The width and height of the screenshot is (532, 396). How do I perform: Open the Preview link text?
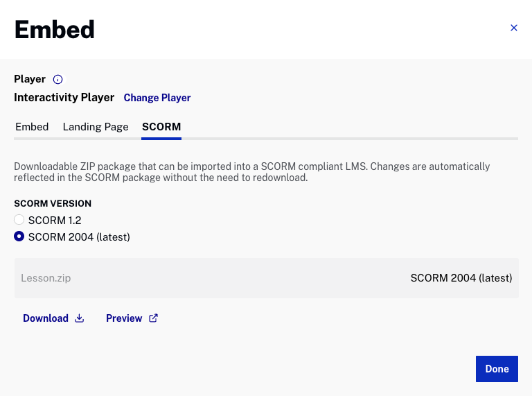[x=124, y=318]
